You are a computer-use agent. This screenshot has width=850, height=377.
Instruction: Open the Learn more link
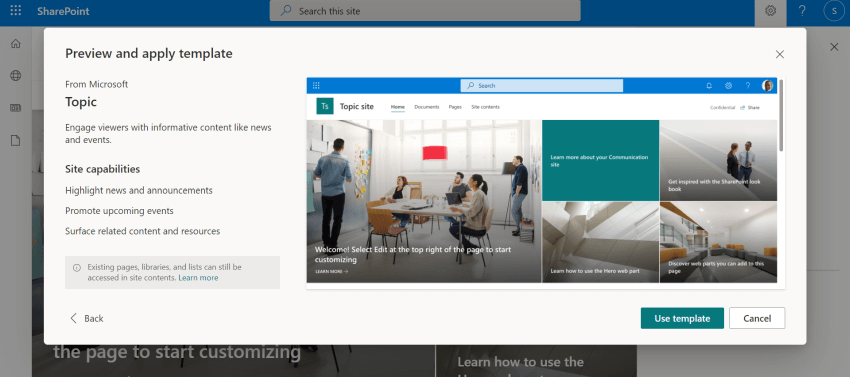point(198,278)
